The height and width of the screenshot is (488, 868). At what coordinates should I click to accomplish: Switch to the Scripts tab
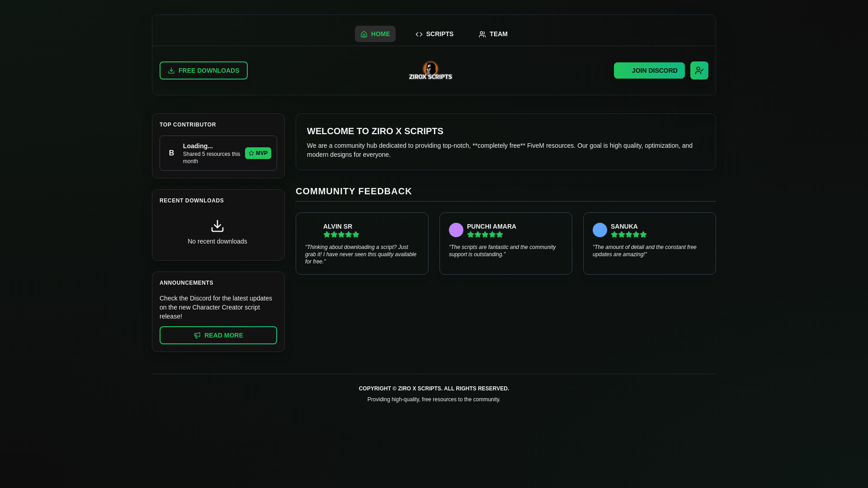(434, 34)
